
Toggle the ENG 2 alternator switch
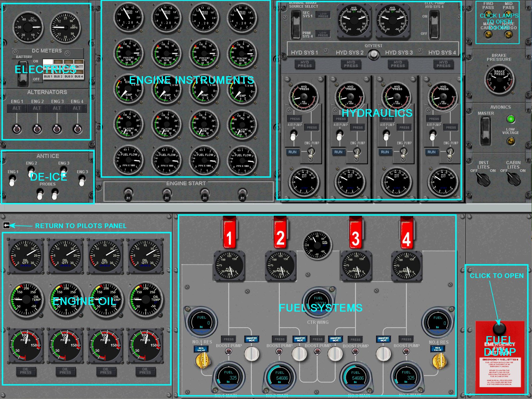point(37,128)
